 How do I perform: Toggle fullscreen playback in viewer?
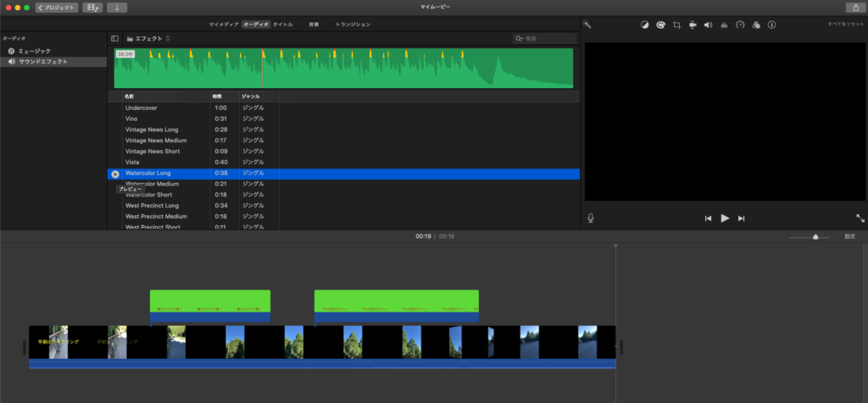click(860, 218)
